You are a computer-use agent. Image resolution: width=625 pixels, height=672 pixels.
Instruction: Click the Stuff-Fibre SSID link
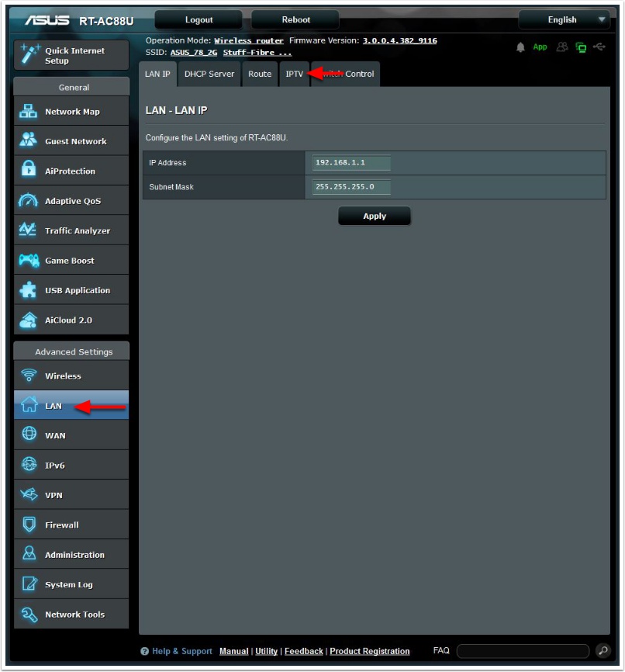[257, 53]
